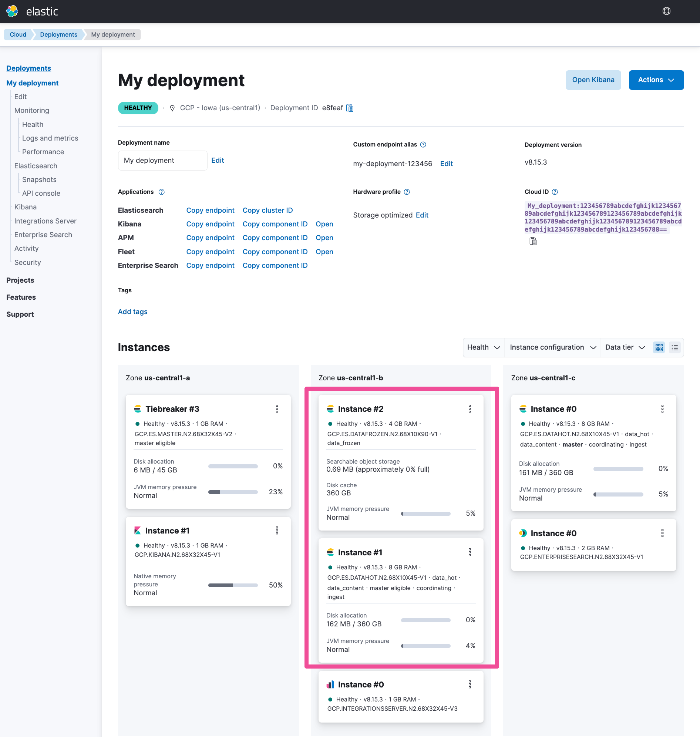700x737 pixels.
Task: Select API console in sidebar
Action: pos(41,193)
